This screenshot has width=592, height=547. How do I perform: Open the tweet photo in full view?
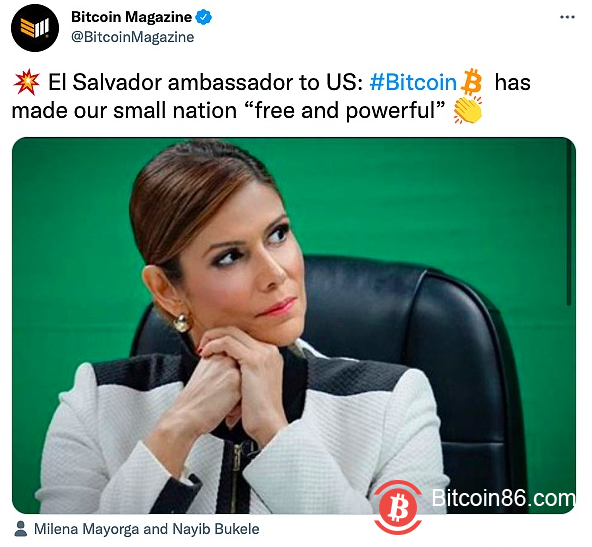coord(294,325)
